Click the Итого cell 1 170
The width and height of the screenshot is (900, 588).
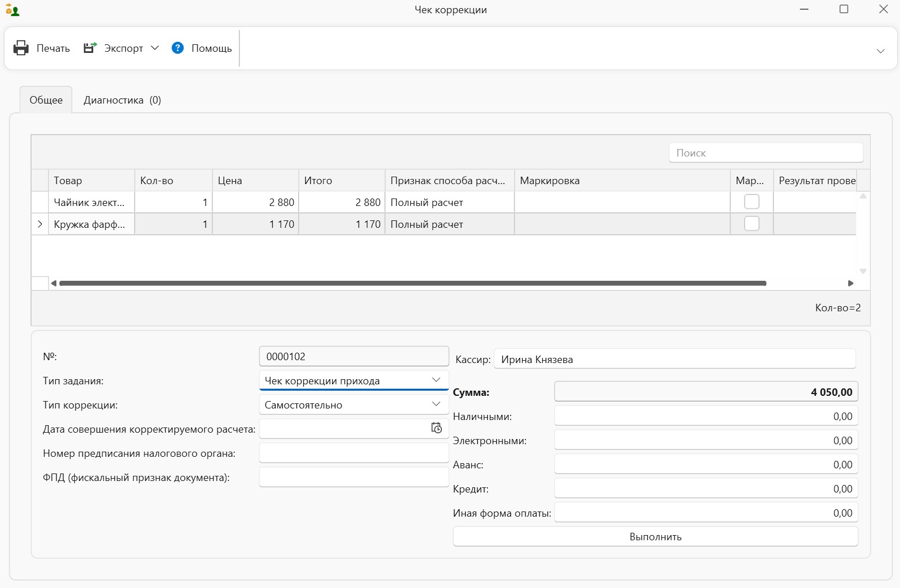(x=342, y=224)
